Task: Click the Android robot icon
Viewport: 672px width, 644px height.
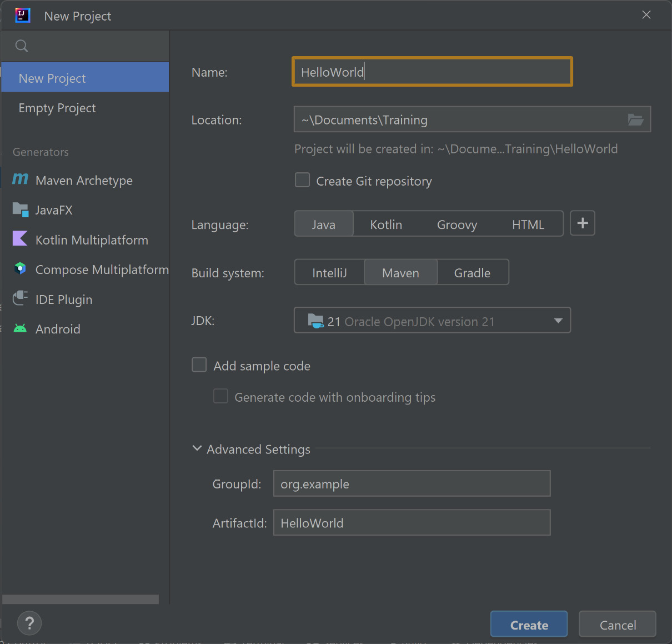Action: [x=20, y=328]
